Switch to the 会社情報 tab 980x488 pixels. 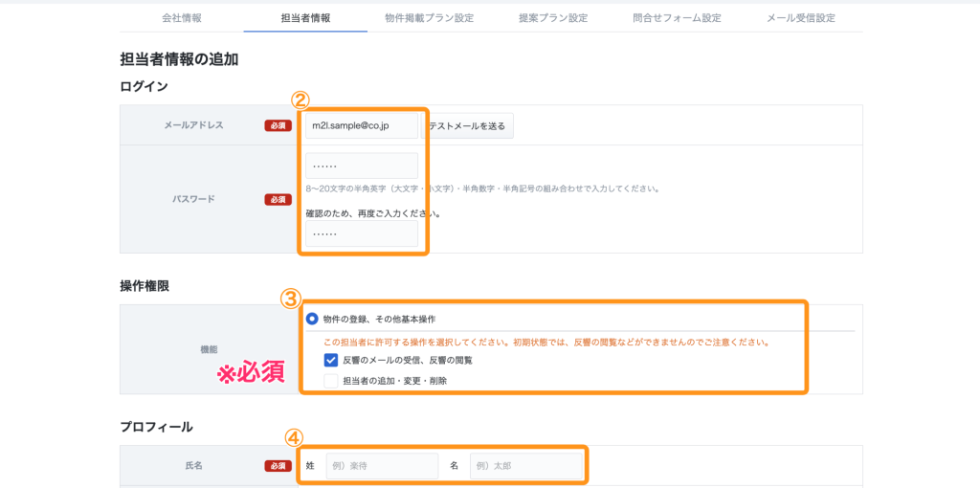click(180, 18)
